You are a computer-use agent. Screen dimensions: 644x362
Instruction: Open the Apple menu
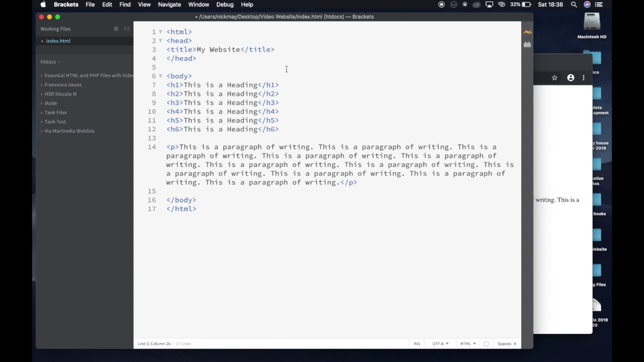pos(43,5)
